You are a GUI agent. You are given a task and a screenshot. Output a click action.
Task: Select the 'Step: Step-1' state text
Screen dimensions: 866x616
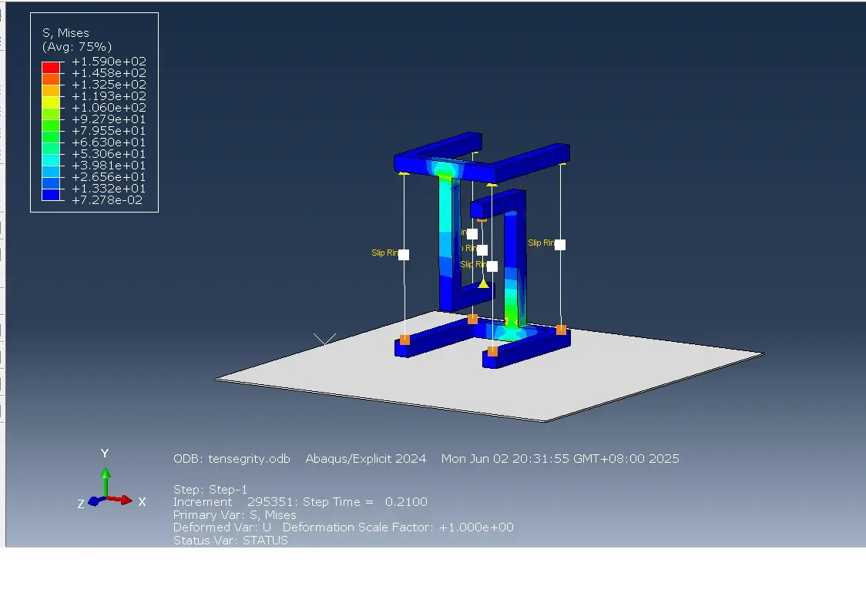210,490
